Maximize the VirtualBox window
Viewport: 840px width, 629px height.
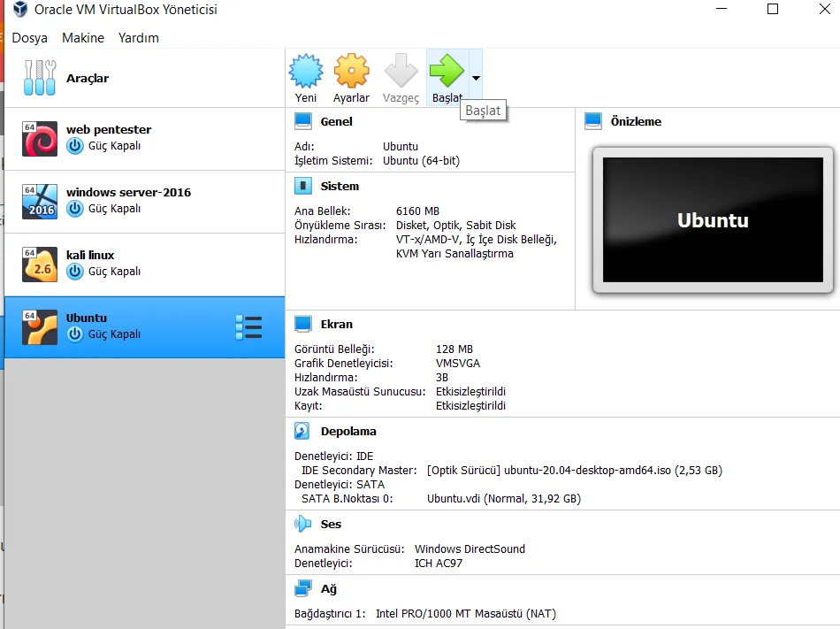pos(773,9)
